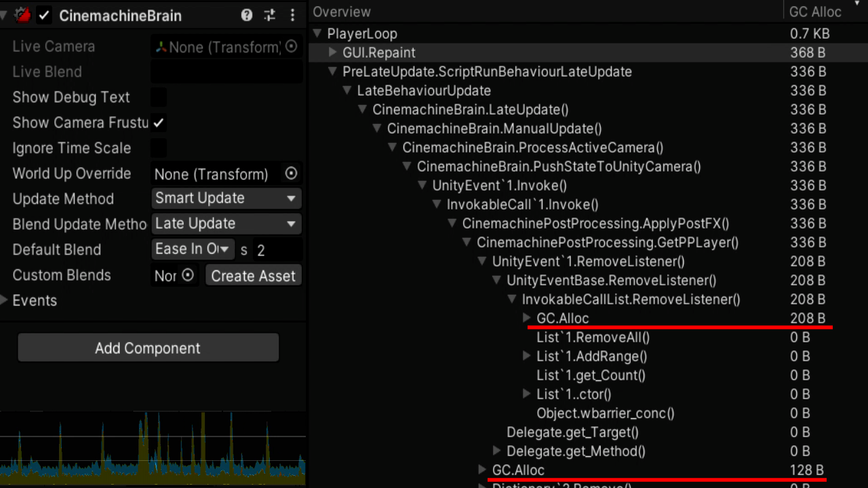Collapse the CinemachineBrain component foldout arrow
The height and width of the screenshot is (488, 868).
tap(4, 15)
